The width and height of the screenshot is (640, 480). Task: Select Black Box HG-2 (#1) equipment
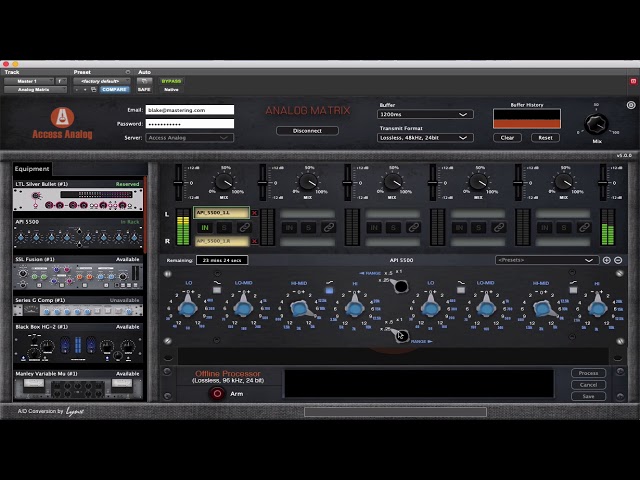click(78, 343)
